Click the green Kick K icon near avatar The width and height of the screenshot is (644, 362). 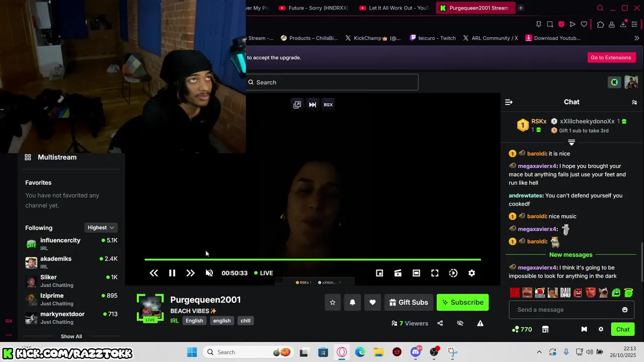[x=614, y=82]
